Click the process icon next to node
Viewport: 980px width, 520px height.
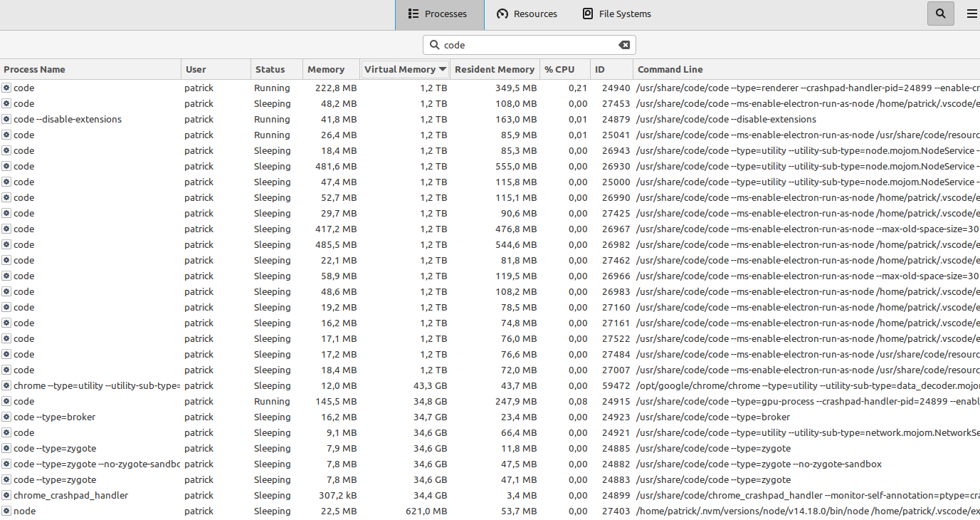[6, 511]
